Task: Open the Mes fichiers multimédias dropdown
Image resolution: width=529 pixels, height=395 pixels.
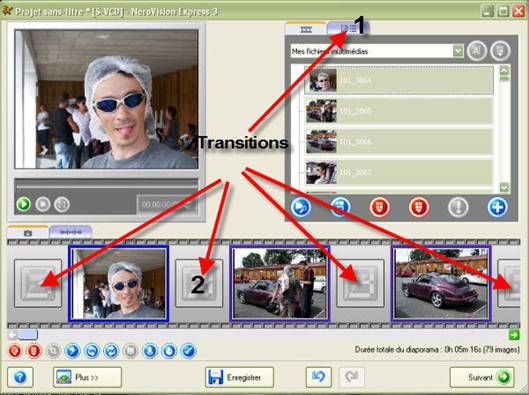Action: tap(458, 51)
